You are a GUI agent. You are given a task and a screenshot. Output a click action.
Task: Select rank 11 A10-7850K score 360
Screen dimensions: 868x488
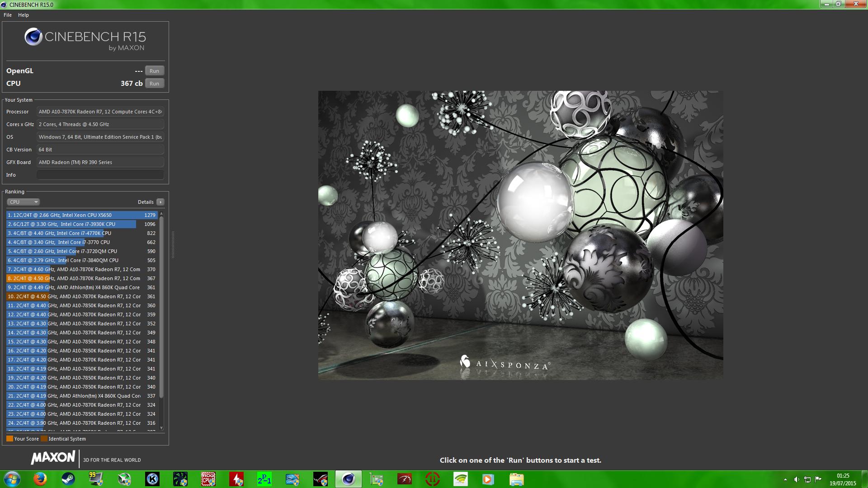pos(82,305)
